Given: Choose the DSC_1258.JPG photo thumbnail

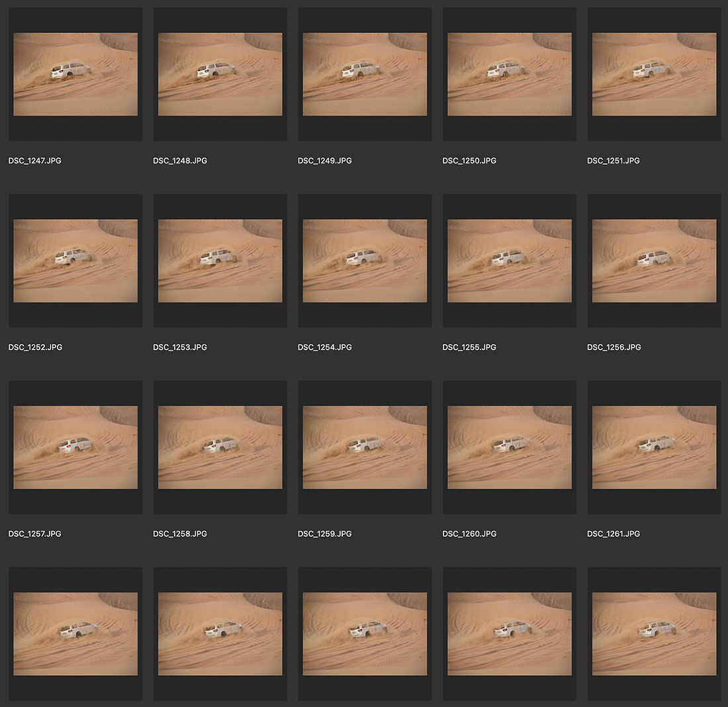Looking at the screenshot, I should [220, 448].
